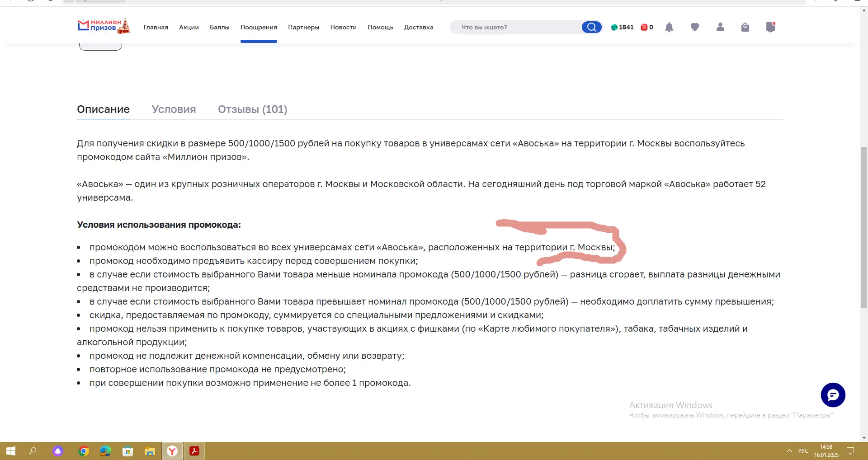Open the Поощрения menu item
This screenshot has height=460, width=868.
tap(259, 27)
